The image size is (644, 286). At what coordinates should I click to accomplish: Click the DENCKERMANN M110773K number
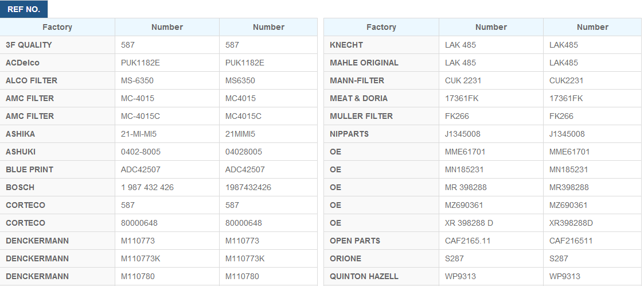pyautogui.click(x=140, y=258)
